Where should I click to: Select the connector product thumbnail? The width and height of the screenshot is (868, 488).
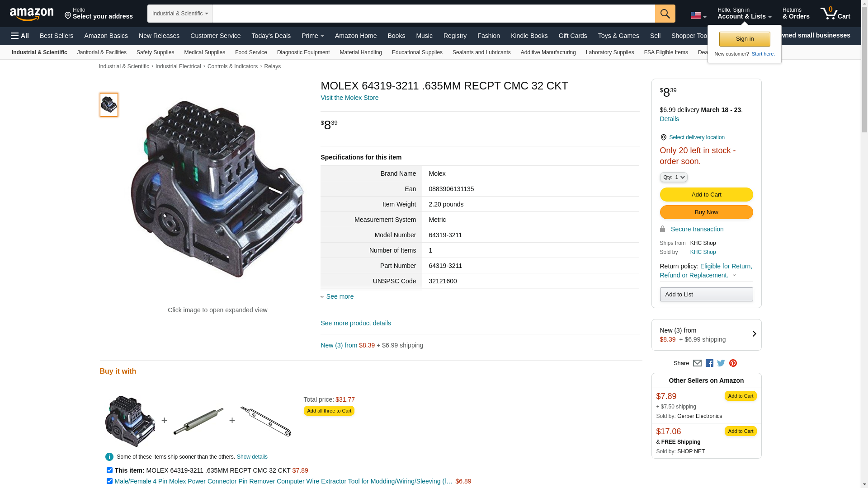tap(109, 105)
